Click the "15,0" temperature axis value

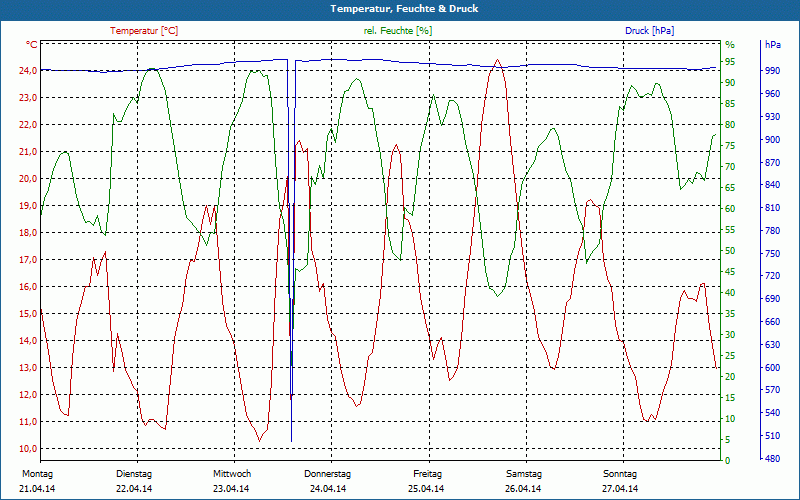28,314
